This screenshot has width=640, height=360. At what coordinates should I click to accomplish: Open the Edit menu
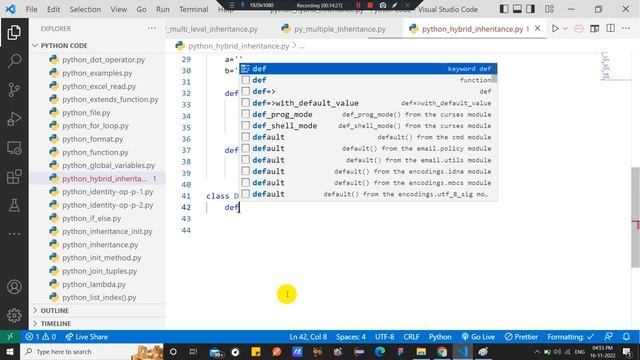click(53, 9)
